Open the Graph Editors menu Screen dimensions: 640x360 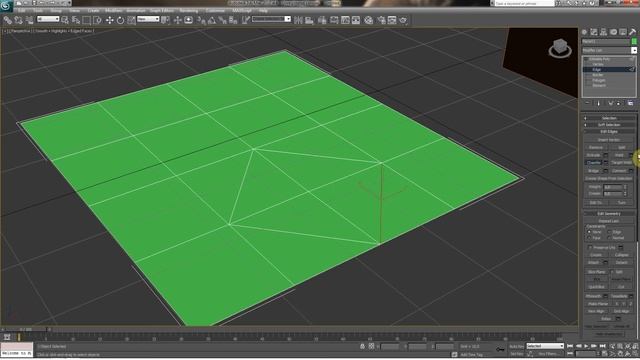pyautogui.click(x=162, y=11)
